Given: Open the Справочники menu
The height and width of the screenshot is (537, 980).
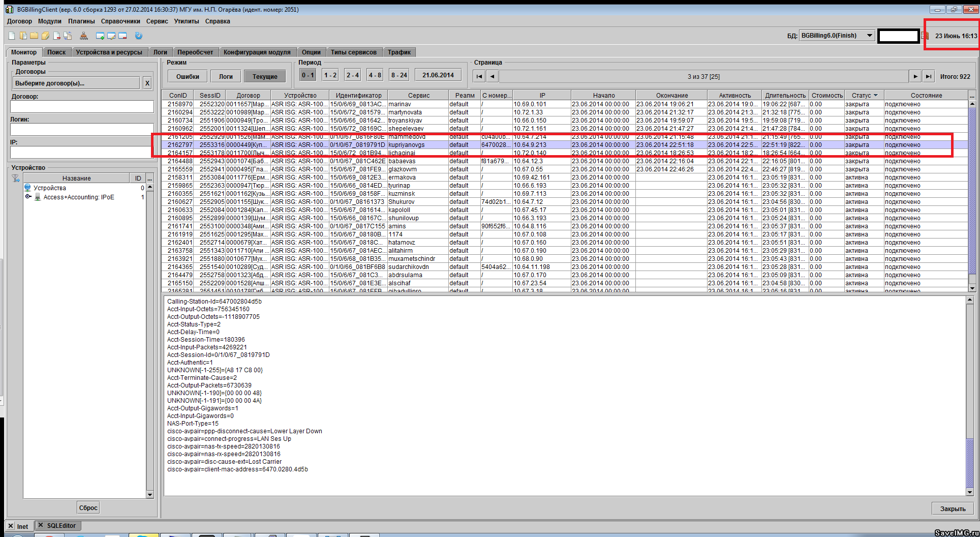Looking at the screenshot, I should (x=120, y=21).
